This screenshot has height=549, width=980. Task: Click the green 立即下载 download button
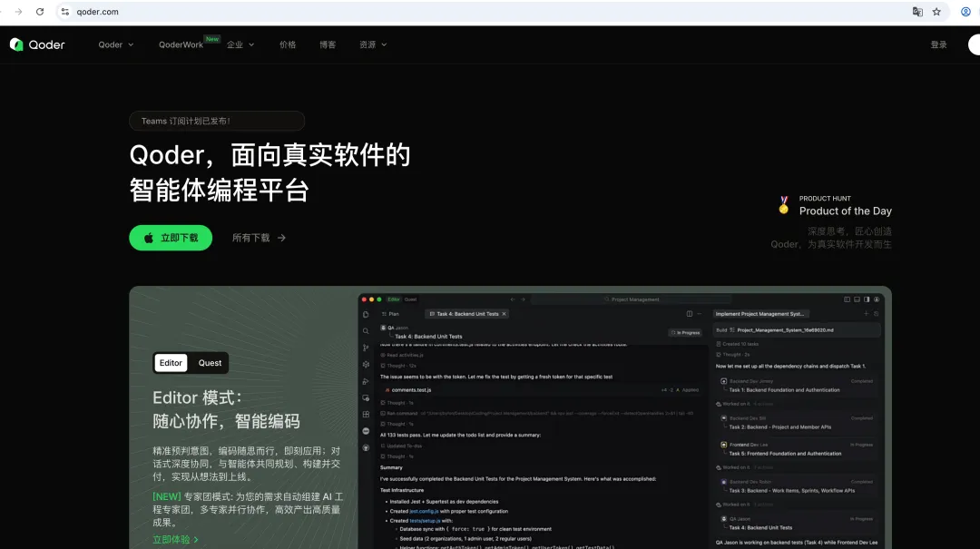[171, 238]
